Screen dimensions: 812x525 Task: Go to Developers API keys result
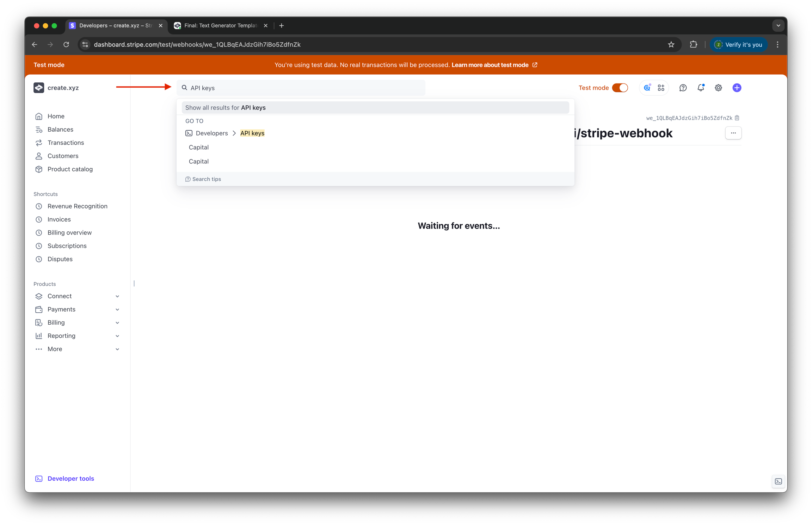(252, 133)
